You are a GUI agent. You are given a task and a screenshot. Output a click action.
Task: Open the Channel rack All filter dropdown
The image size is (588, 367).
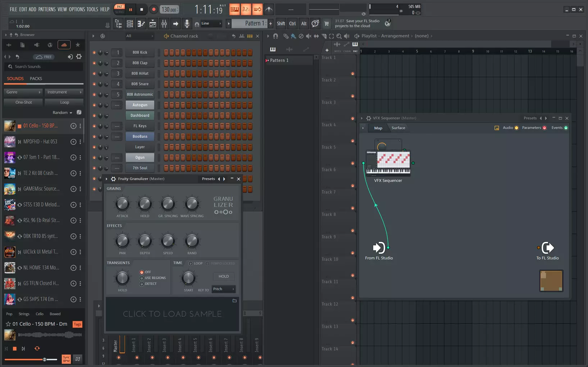pyautogui.click(x=140, y=36)
